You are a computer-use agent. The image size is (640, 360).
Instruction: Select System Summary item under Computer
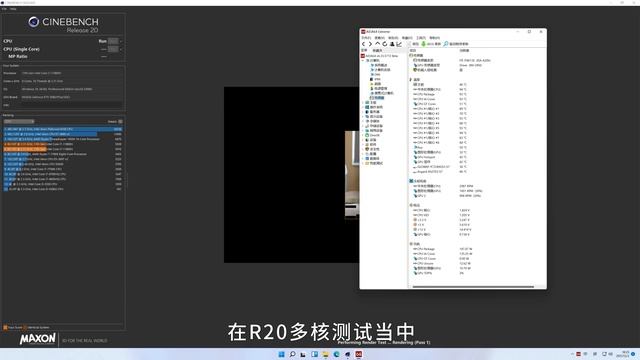(378, 65)
